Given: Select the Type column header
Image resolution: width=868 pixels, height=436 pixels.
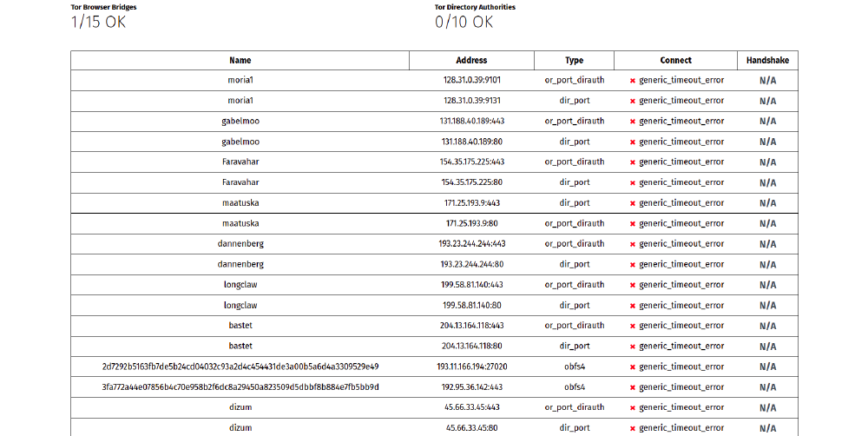Looking at the screenshot, I should click(x=574, y=61).
